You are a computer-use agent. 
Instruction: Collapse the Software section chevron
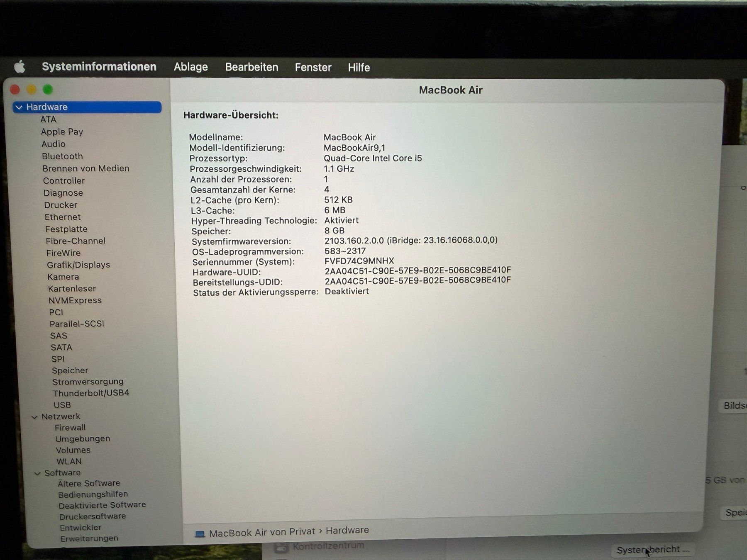tap(37, 473)
